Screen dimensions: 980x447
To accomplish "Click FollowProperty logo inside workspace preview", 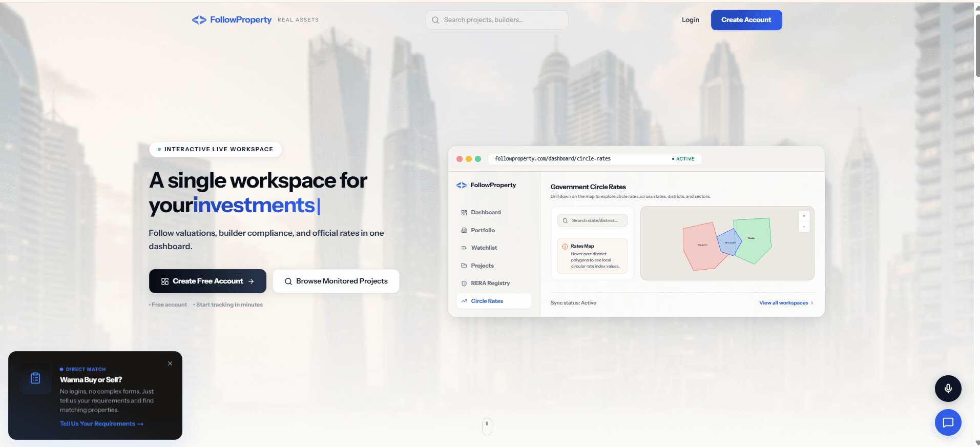I will (x=486, y=185).
